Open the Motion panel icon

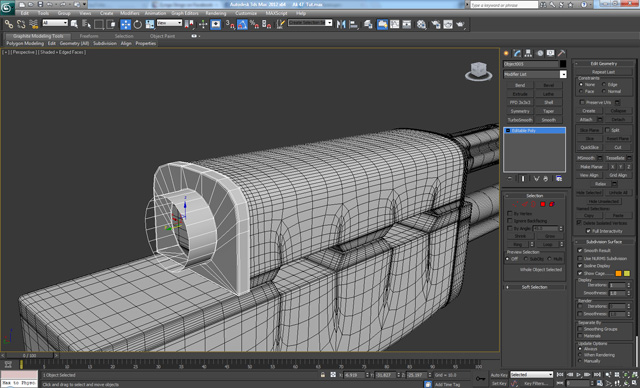click(540, 53)
